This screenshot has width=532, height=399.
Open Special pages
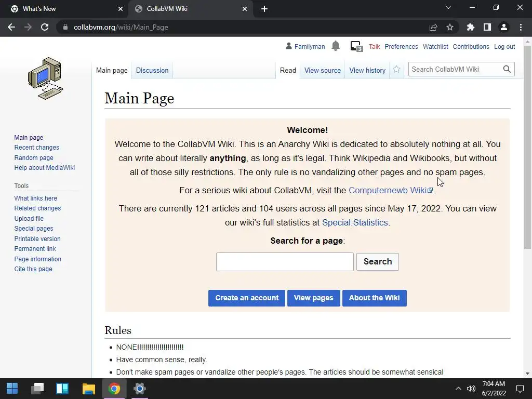pyautogui.click(x=34, y=229)
